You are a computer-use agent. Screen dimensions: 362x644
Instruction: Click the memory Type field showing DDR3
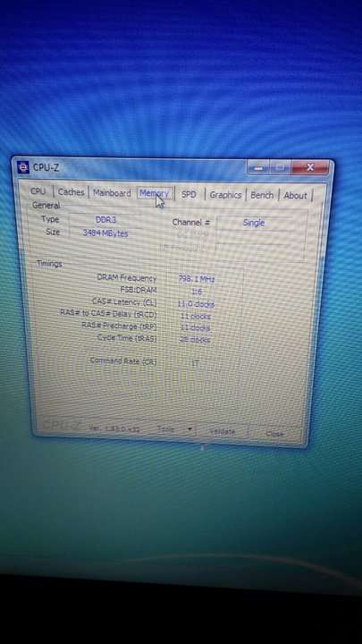coord(105,220)
